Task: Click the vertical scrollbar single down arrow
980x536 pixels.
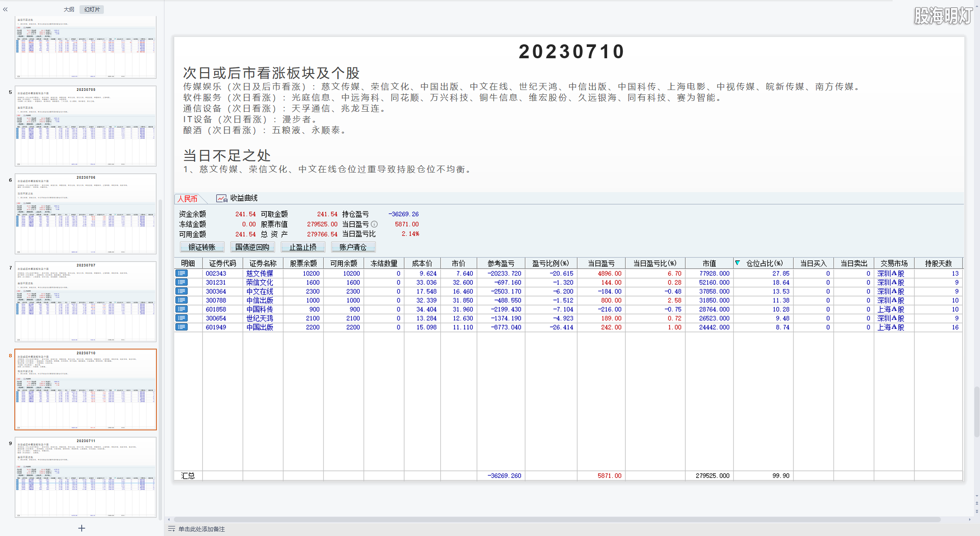Action: 977,496
